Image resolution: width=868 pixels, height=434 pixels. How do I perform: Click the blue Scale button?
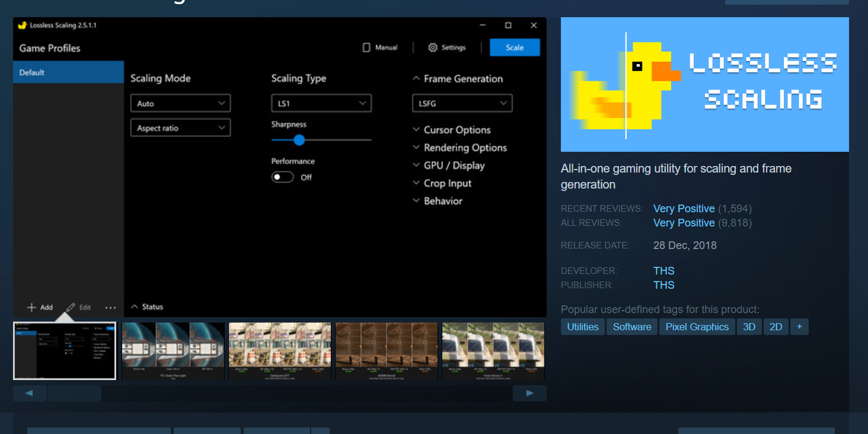515,47
